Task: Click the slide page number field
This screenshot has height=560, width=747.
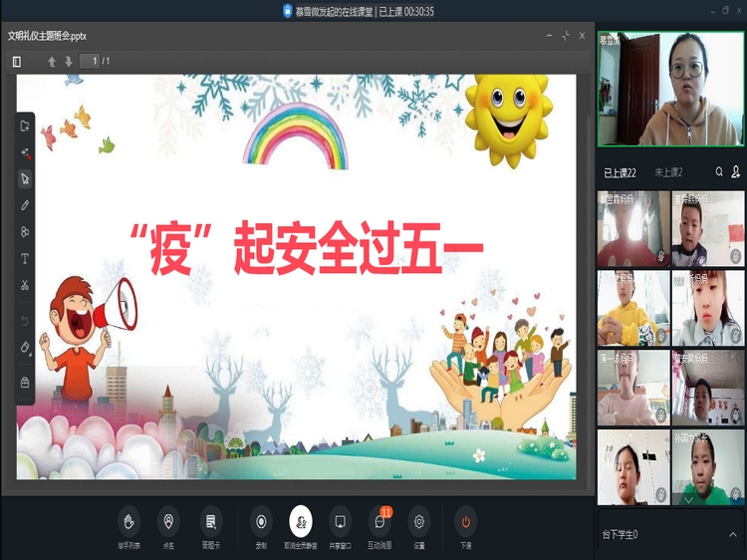Action: (90, 62)
